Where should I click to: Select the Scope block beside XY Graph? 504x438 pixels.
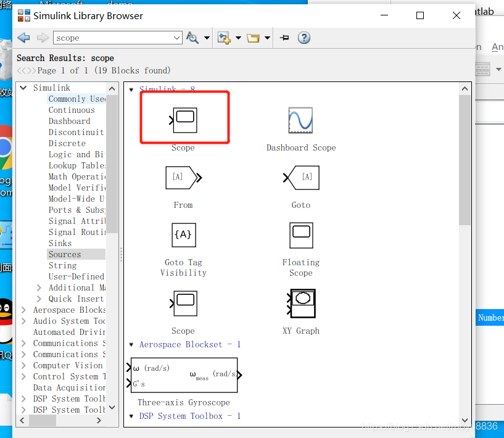[x=184, y=304]
